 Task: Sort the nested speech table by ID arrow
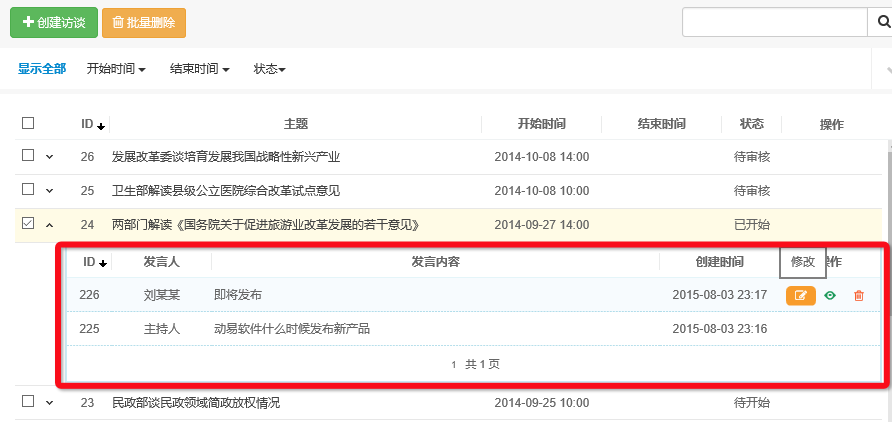click(102, 263)
